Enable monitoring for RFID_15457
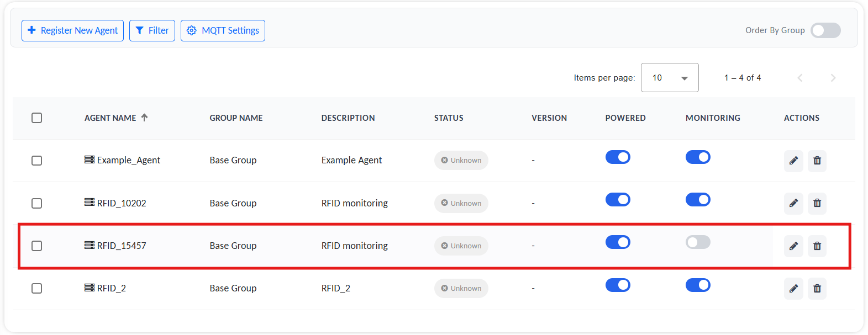 point(698,242)
